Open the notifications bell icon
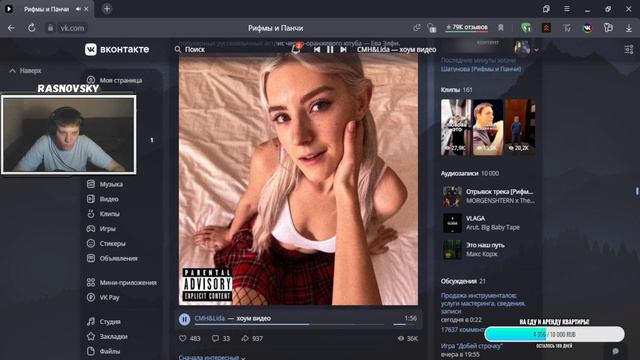The height and width of the screenshot is (360, 640). (x=296, y=49)
